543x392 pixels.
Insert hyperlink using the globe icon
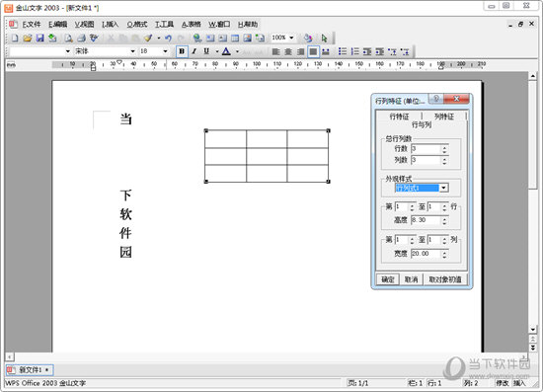pos(197,38)
